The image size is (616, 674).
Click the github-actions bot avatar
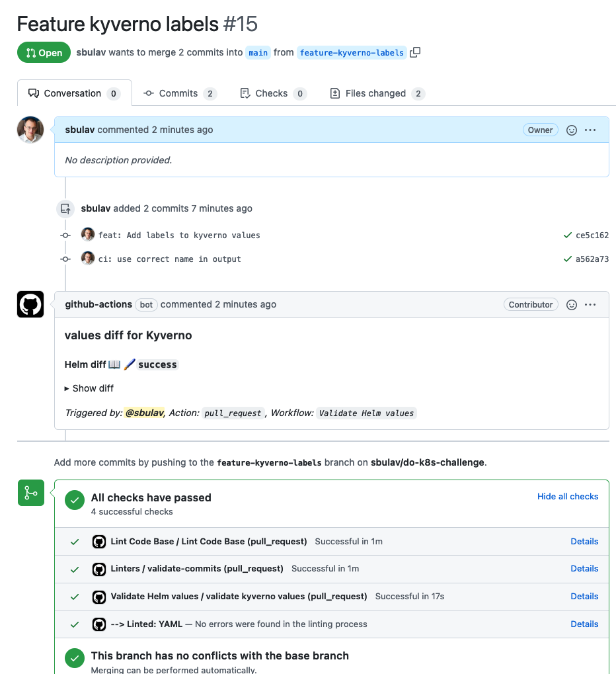point(30,304)
